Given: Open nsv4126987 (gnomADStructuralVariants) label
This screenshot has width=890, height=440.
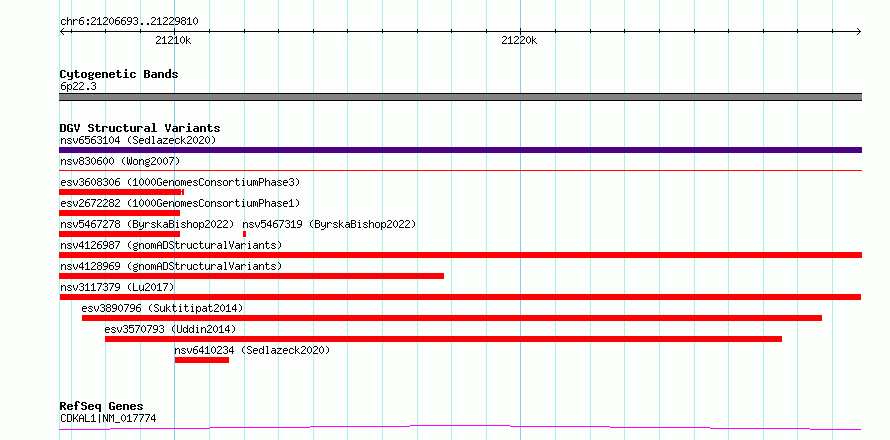Looking at the screenshot, I should 171,245.
